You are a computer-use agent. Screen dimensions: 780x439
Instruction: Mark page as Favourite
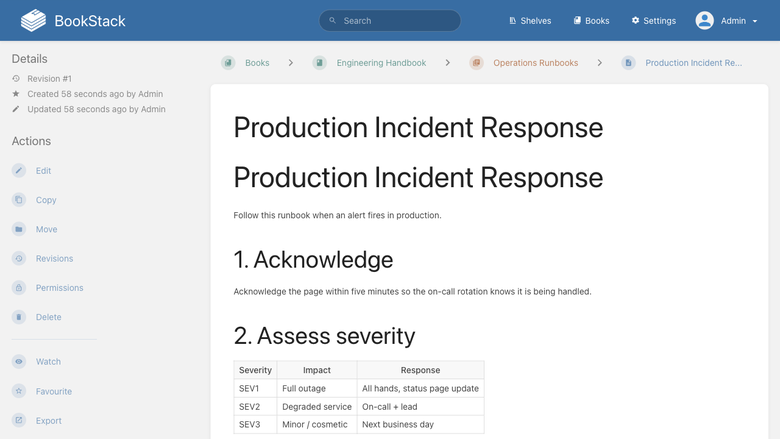pyautogui.click(x=54, y=391)
